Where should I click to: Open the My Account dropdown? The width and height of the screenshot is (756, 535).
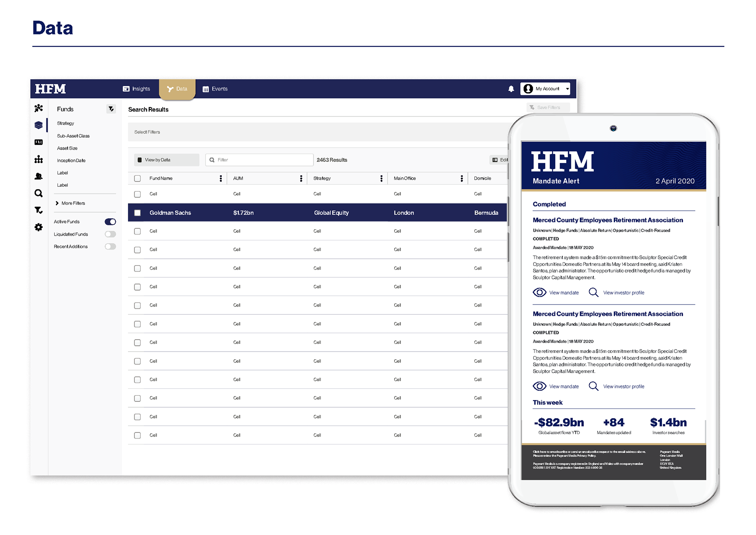click(545, 89)
